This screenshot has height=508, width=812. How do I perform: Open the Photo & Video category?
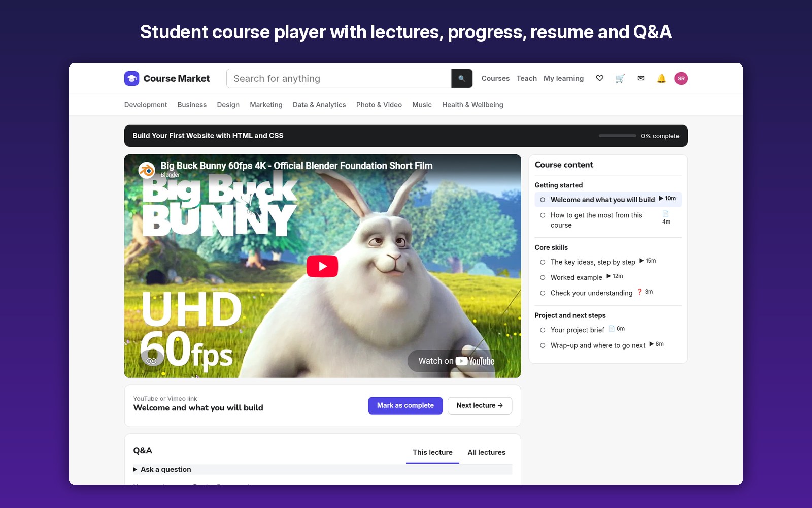point(379,105)
